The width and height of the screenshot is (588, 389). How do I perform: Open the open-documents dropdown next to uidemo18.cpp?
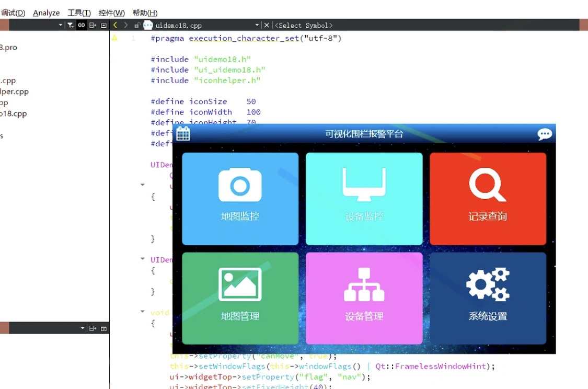[x=256, y=25]
